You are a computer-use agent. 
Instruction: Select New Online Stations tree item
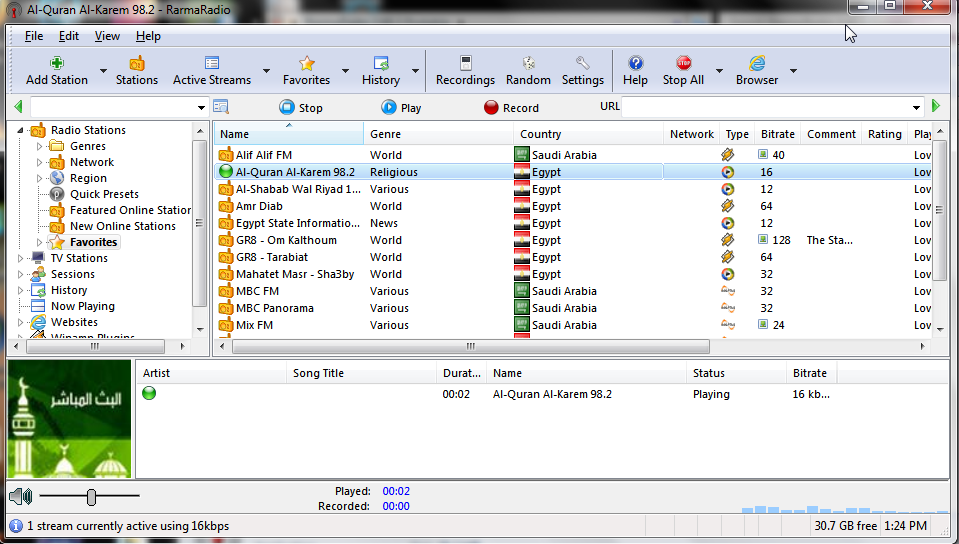coord(123,226)
